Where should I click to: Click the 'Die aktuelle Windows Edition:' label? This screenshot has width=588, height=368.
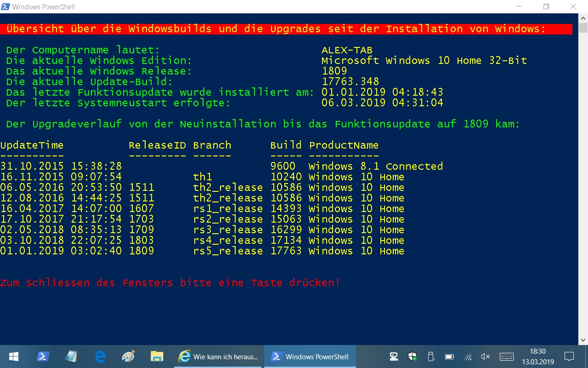click(x=99, y=60)
